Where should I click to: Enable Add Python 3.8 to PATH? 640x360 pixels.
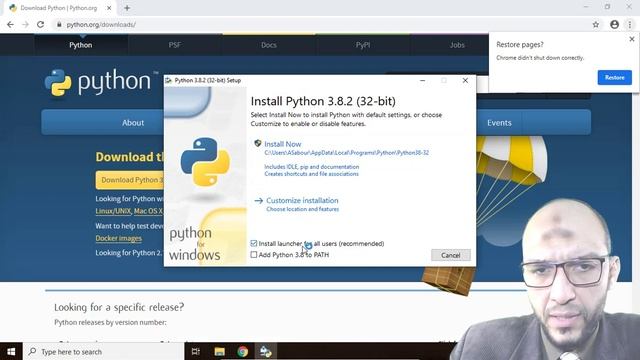click(x=254, y=255)
